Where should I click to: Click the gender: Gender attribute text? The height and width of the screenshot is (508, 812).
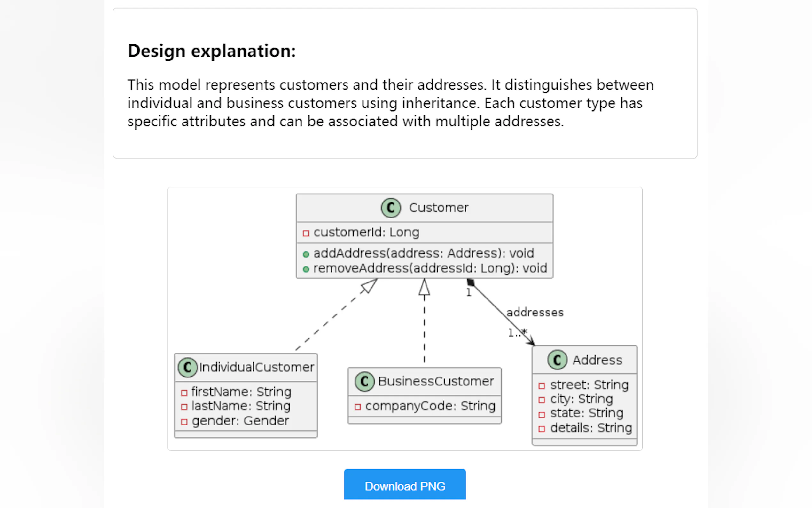[x=240, y=421]
